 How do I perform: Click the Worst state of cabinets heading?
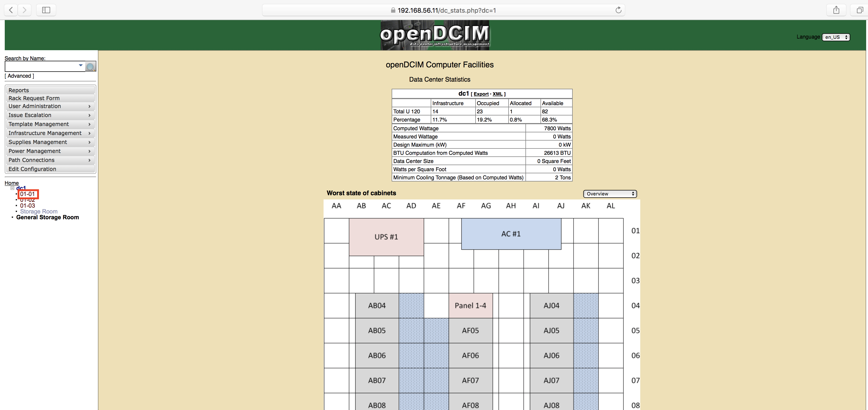click(361, 193)
